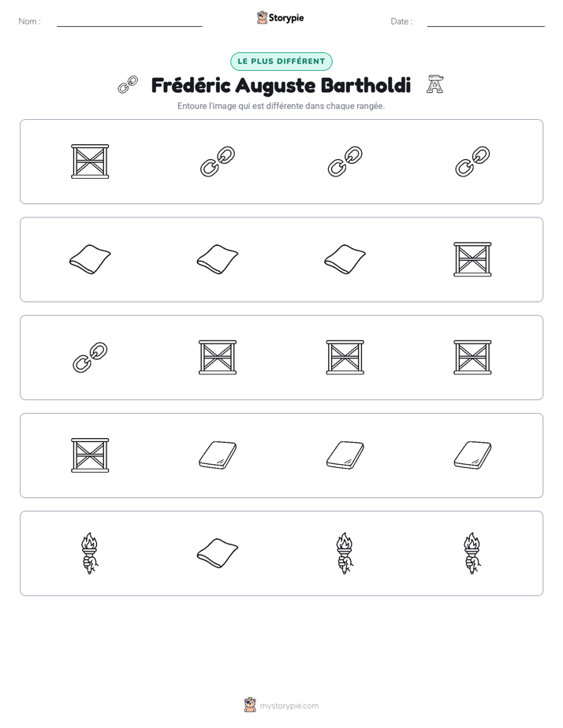The height and width of the screenshot is (728, 563).
Task: Click the Frédéric Auguste Bartholdi title
Action: (281, 85)
